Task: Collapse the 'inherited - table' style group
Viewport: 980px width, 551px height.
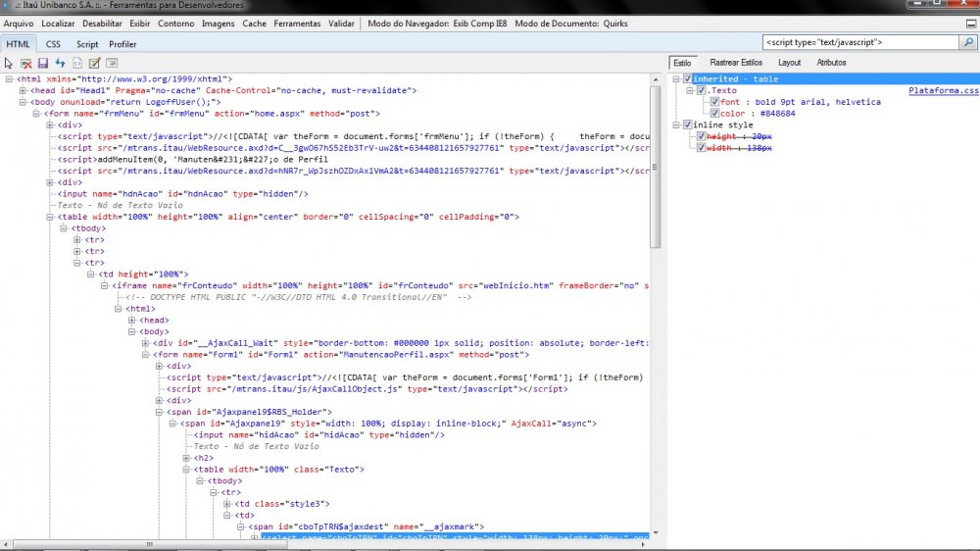Action: click(x=676, y=78)
